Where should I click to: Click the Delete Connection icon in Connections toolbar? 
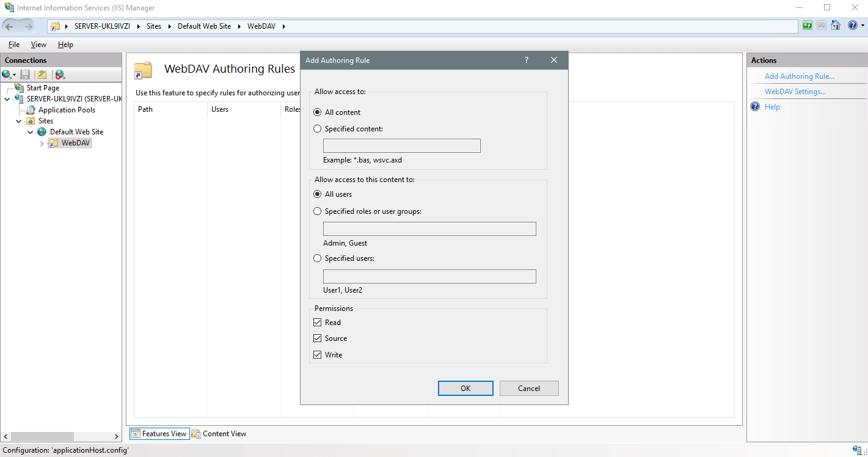(x=59, y=75)
